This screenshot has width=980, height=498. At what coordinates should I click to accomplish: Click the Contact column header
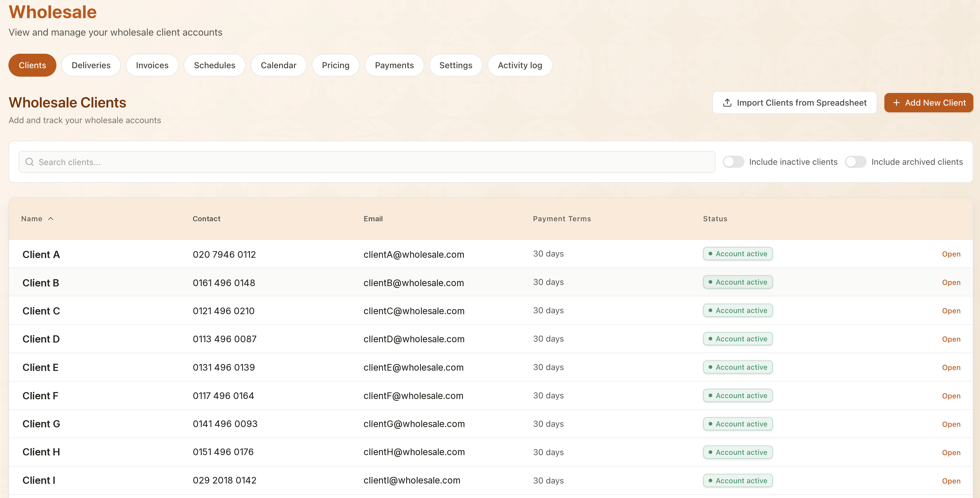[x=207, y=219]
